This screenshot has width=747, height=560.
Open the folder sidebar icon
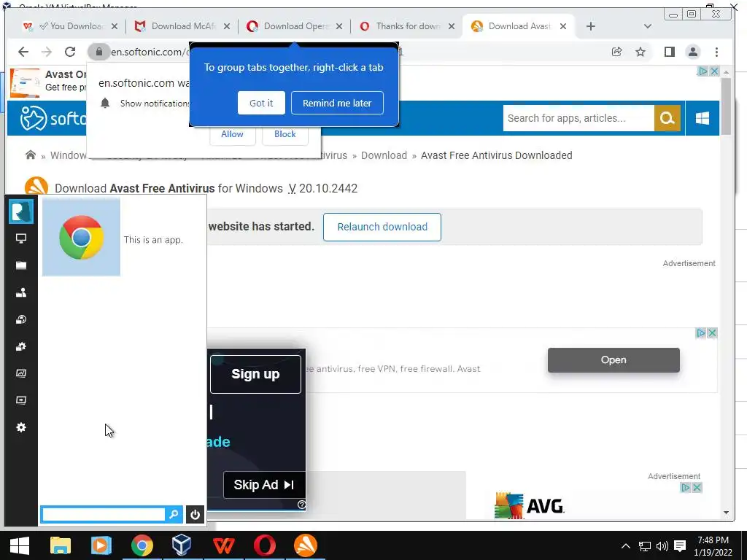coord(21,265)
